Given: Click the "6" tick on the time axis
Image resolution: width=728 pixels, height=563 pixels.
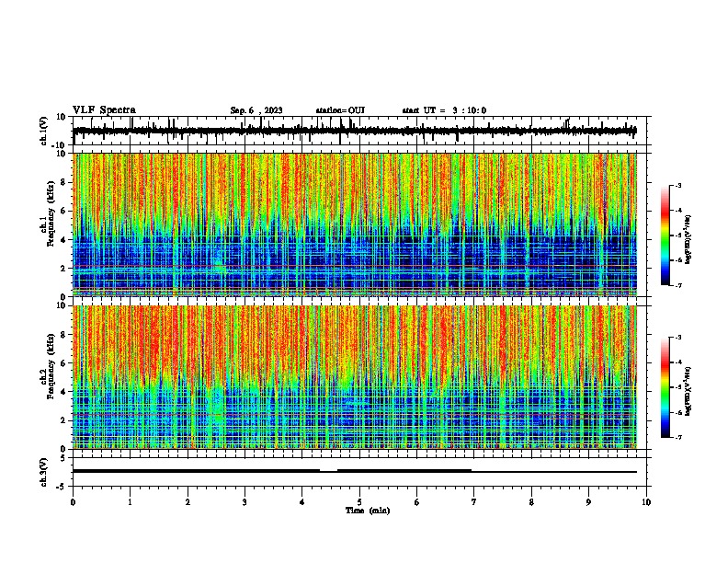Looking at the screenshot, I should [x=417, y=502].
